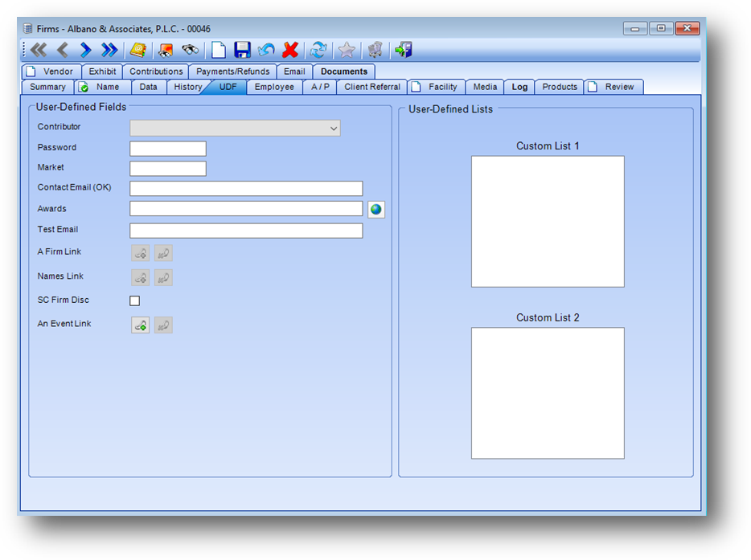Save with the floppy disk icon
The image size is (751, 560).
tap(242, 50)
